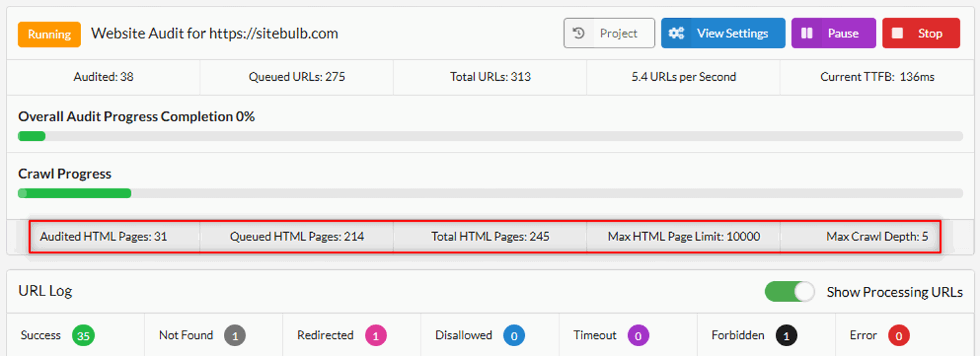Click the pink Redirected count badge
This screenshot has width=980, height=356.
coord(375,336)
